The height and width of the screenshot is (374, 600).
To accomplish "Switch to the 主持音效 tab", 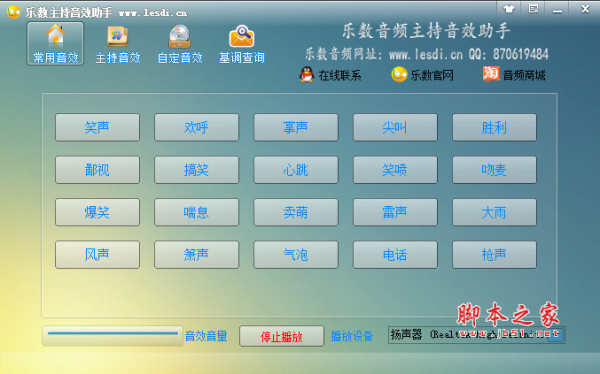I will [117, 44].
